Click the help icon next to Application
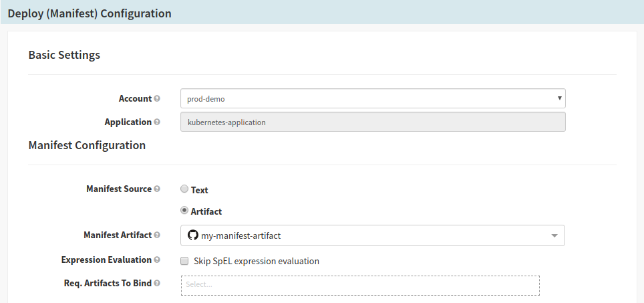644x303 pixels. click(157, 122)
